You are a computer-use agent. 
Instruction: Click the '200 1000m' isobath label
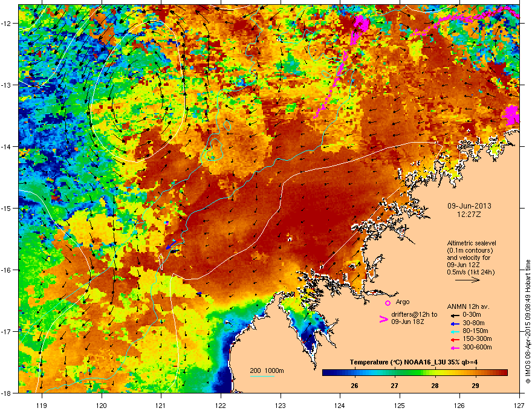click(x=267, y=371)
